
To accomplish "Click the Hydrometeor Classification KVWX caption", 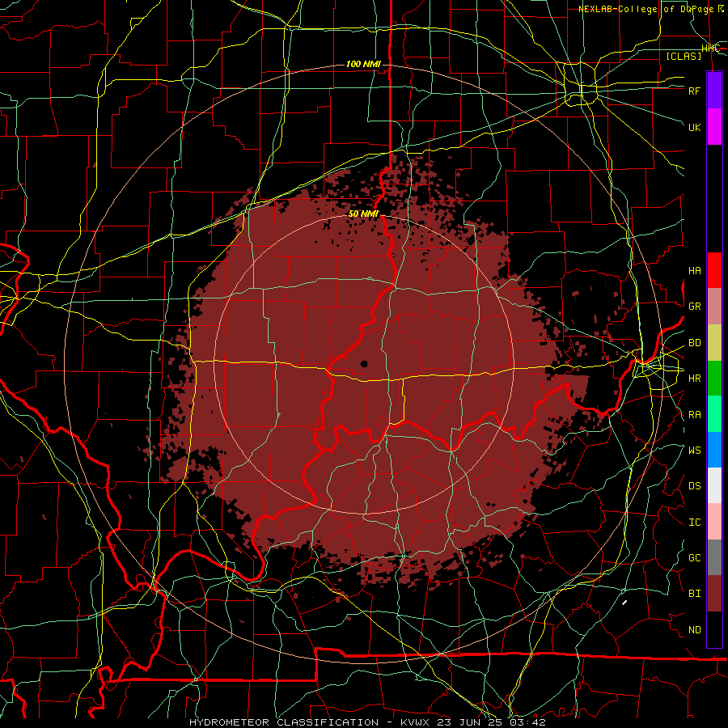I will 367,722.
